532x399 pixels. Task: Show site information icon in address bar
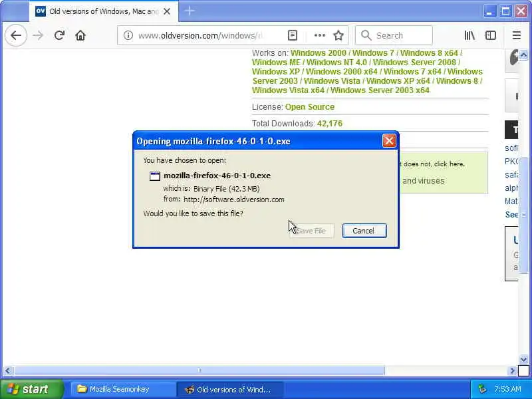point(128,35)
